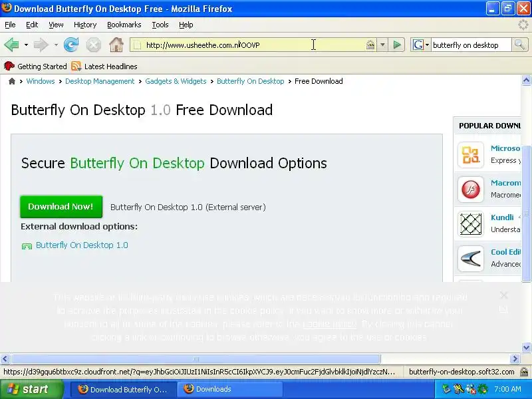Open the Kundli link in Popular Downloads
The width and height of the screenshot is (532, 399).
502,217
